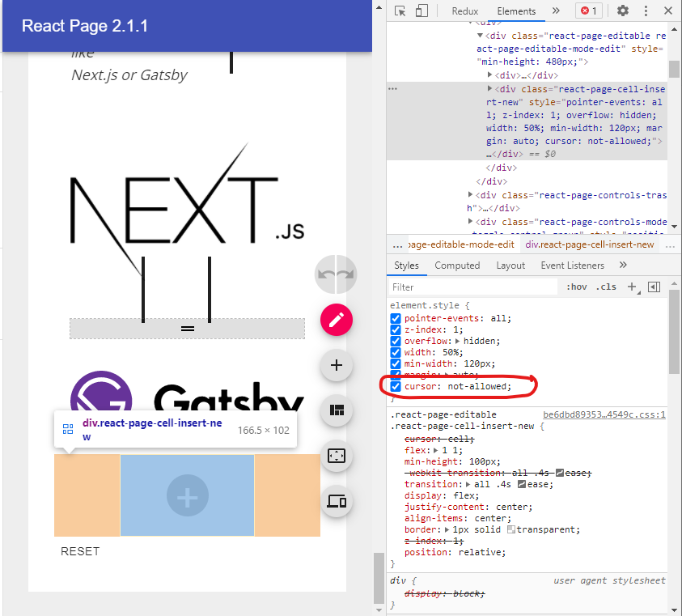The image size is (682, 616).
Task: Expand the collapsed more tabs chevron in DevTools
Action: 554,11
